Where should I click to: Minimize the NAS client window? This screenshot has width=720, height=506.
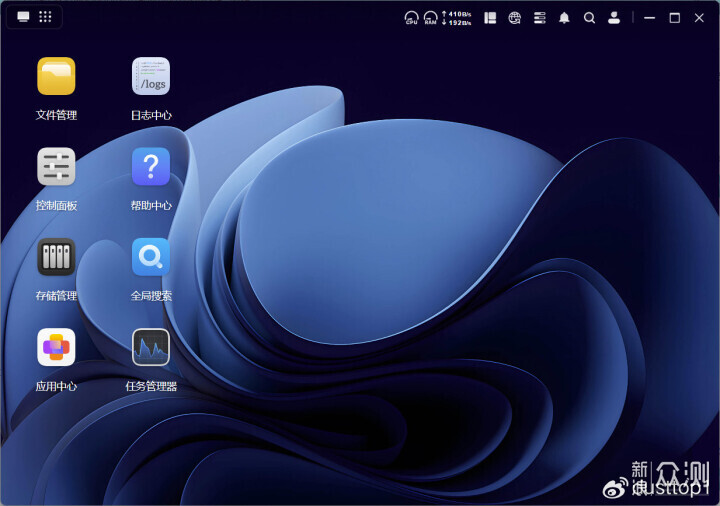click(649, 18)
